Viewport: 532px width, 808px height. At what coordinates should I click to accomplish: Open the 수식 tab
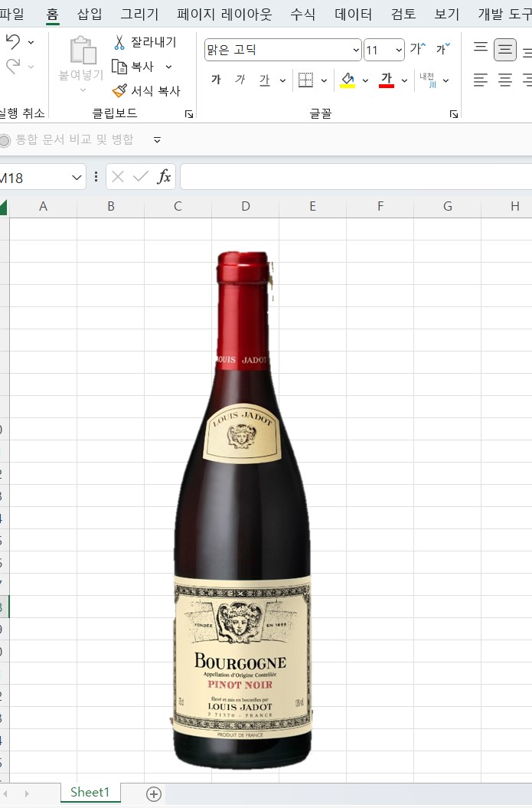303,14
